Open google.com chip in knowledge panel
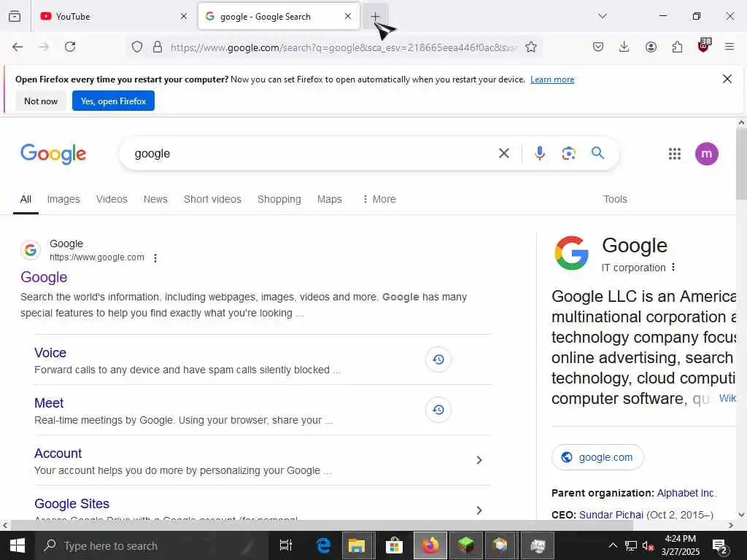Viewport: 747px width, 560px height. [597, 457]
